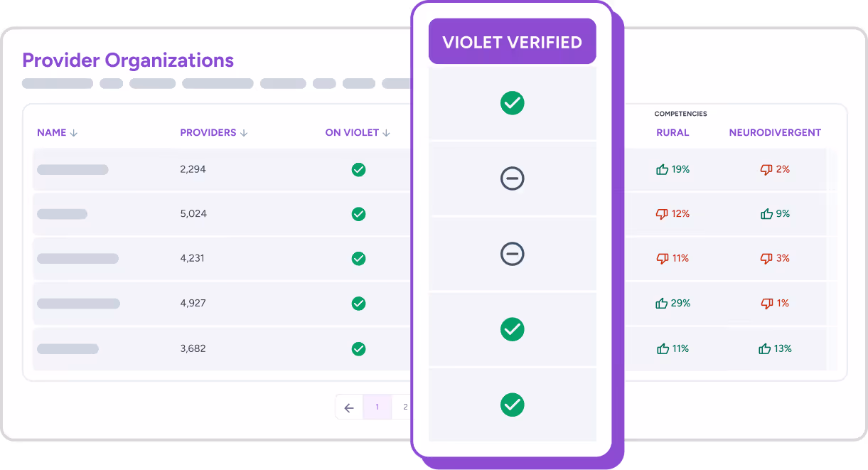The height and width of the screenshot is (470, 868).
Task: Toggle the dash status in the third Violet Verified row
Action: pos(512,254)
